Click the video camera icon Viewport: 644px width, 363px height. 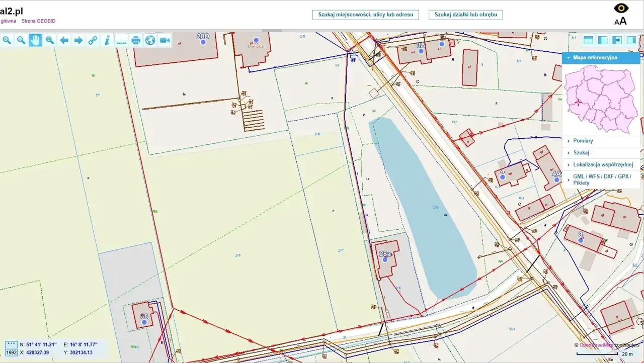(x=165, y=41)
